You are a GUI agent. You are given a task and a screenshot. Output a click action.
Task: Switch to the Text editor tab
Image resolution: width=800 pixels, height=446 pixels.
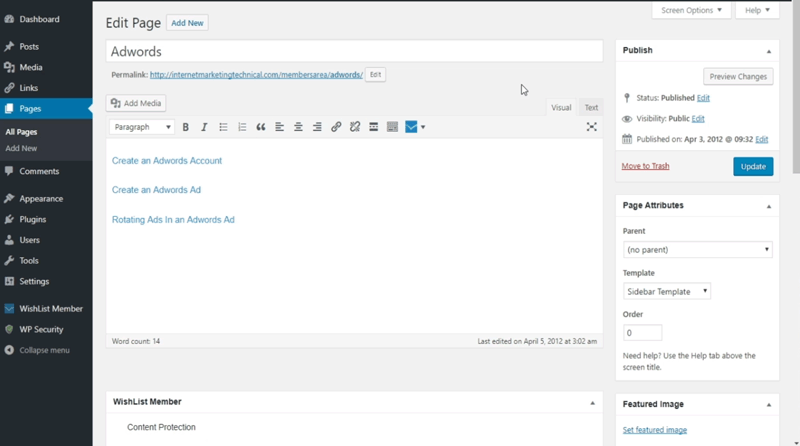[x=591, y=107]
